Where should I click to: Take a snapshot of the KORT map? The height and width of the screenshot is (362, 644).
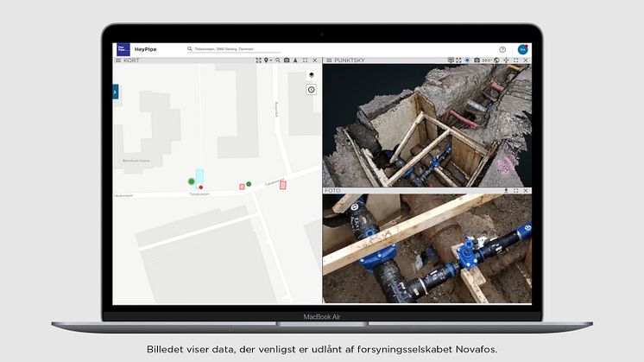point(287,60)
